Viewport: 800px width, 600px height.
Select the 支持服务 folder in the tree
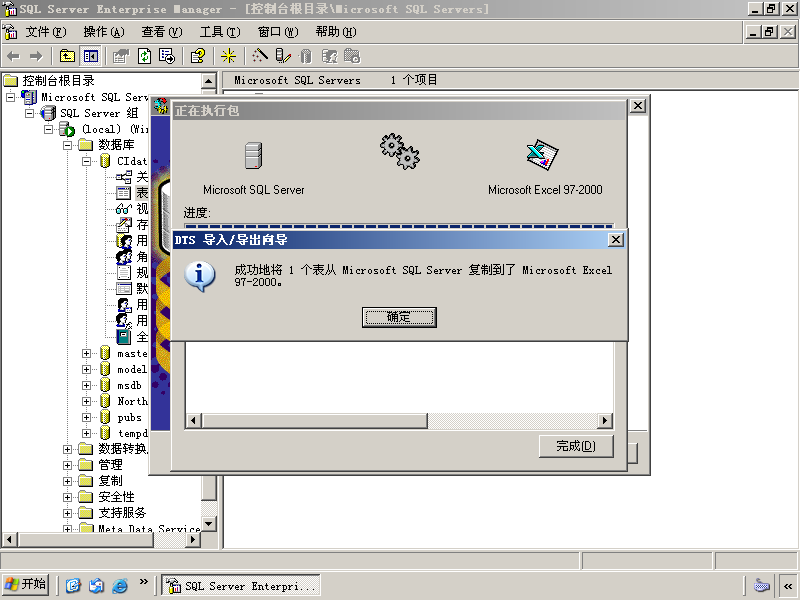click(122, 513)
